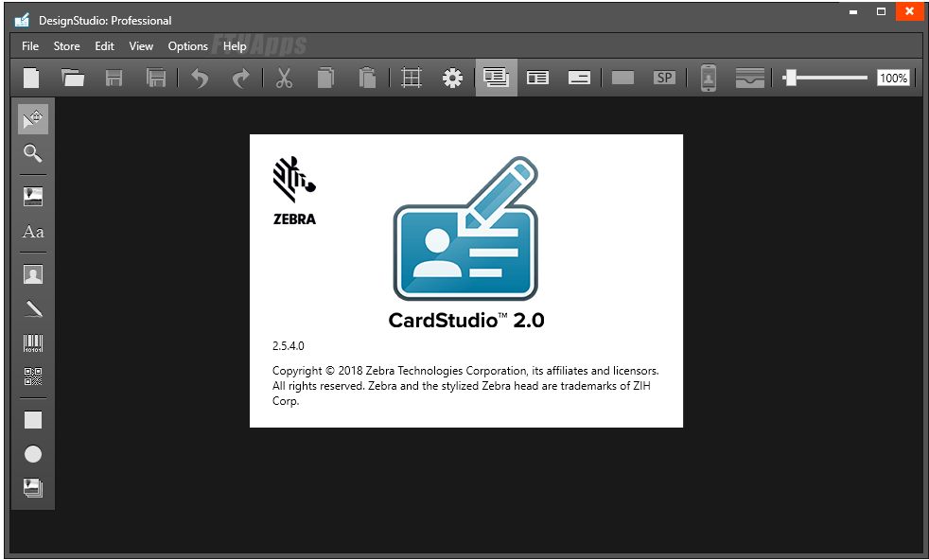Click the gray blank card icon
Viewport: 929px width, 560px height.
point(622,78)
